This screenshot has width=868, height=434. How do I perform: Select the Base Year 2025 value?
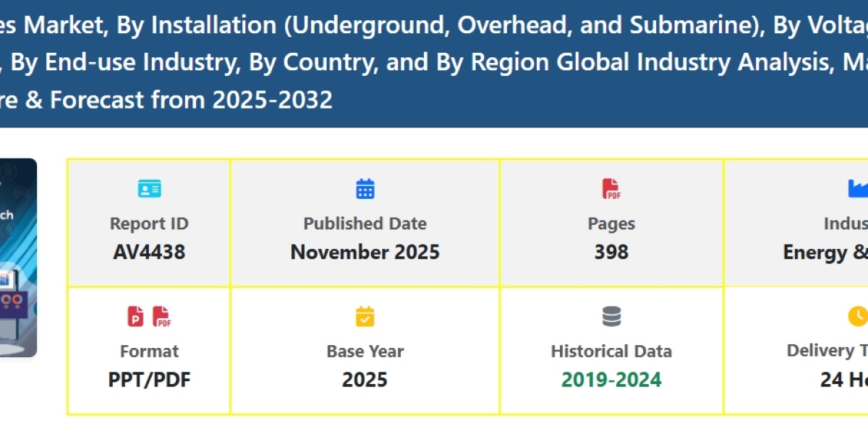click(365, 379)
